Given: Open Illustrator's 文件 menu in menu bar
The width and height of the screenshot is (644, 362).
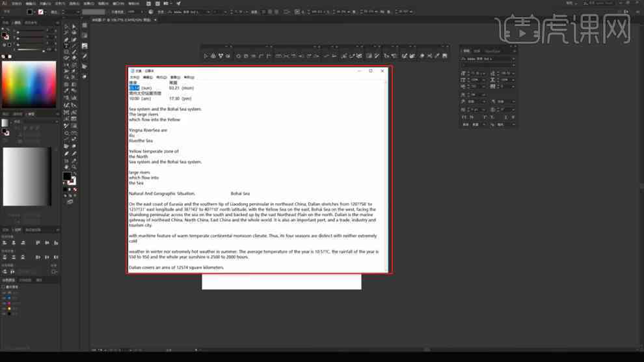Looking at the screenshot, I should 16,3.
